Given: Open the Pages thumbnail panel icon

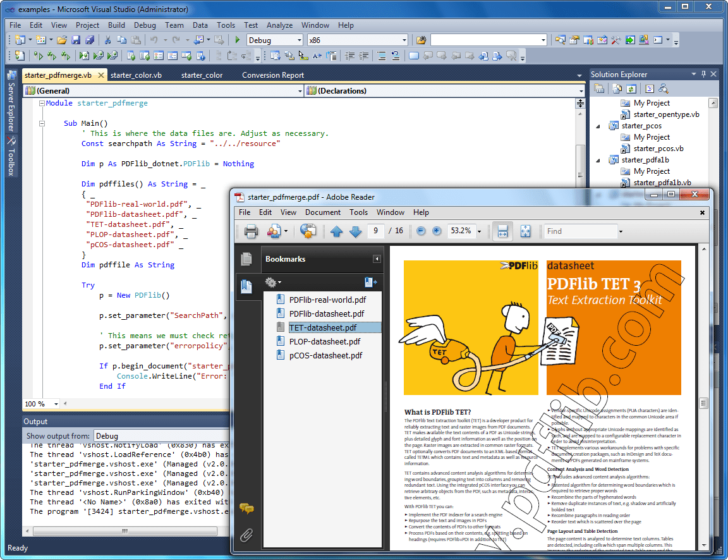Looking at the screenshot, I should point(246,259).
